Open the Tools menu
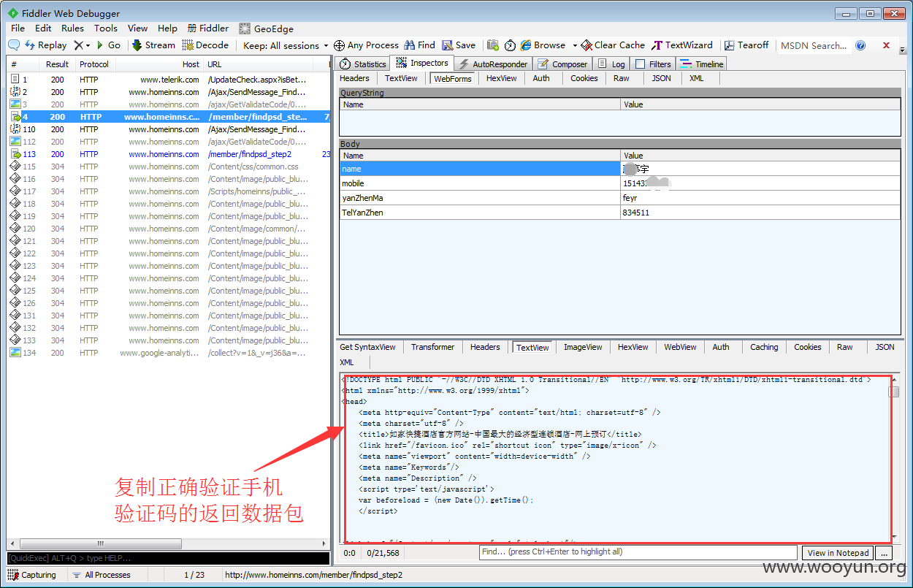913x588 pixels. point(105,28)
